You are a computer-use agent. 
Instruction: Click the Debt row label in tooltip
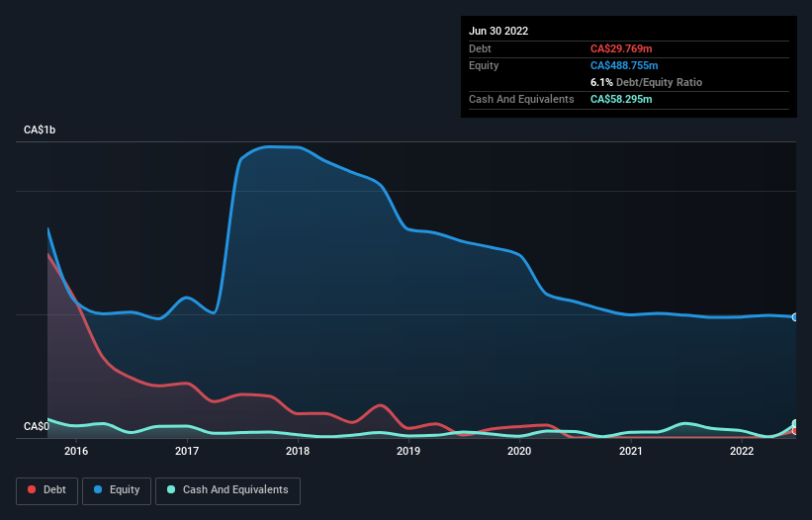pos(480,48)
